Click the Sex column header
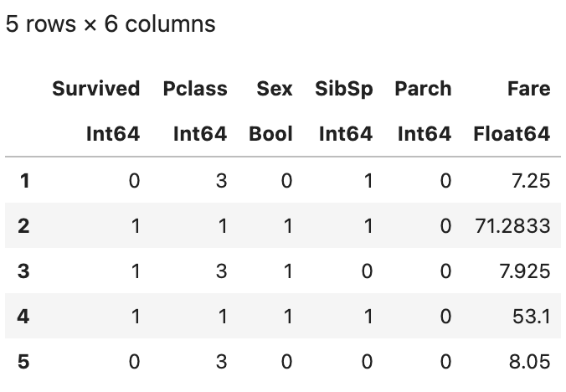The width and height of the screenshot is (566, 392). (x=275, y=89)
